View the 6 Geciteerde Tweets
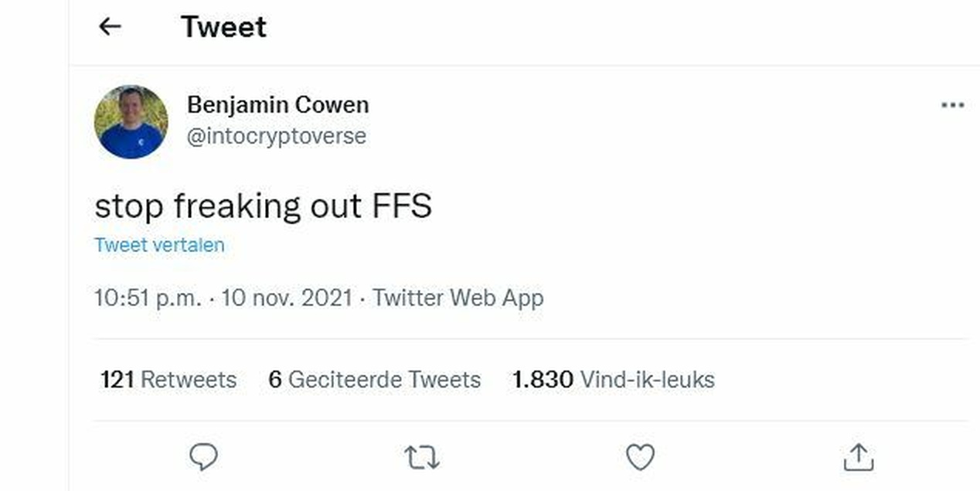980x491 pixels. point(374,380)
